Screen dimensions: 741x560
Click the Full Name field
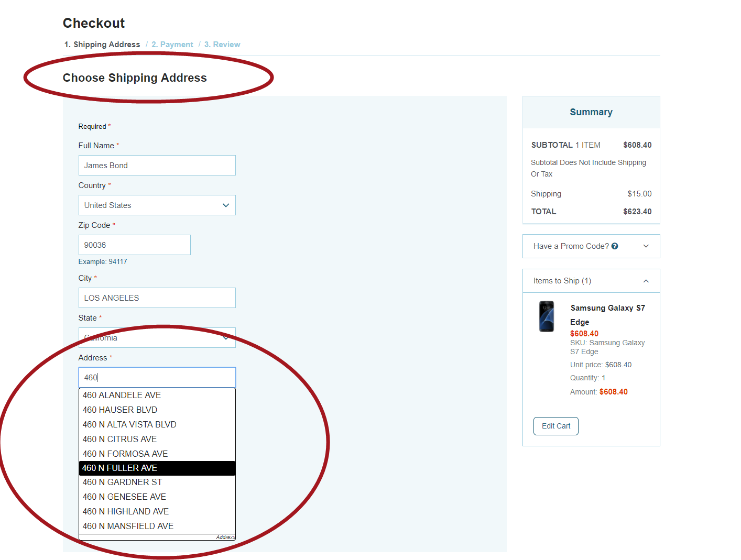(157, 166)
